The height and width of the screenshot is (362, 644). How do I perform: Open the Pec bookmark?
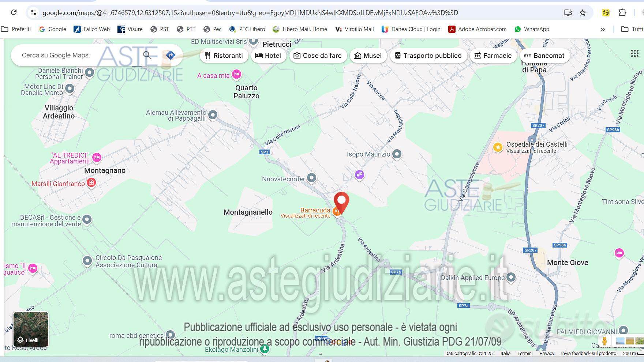pos(213,29)
